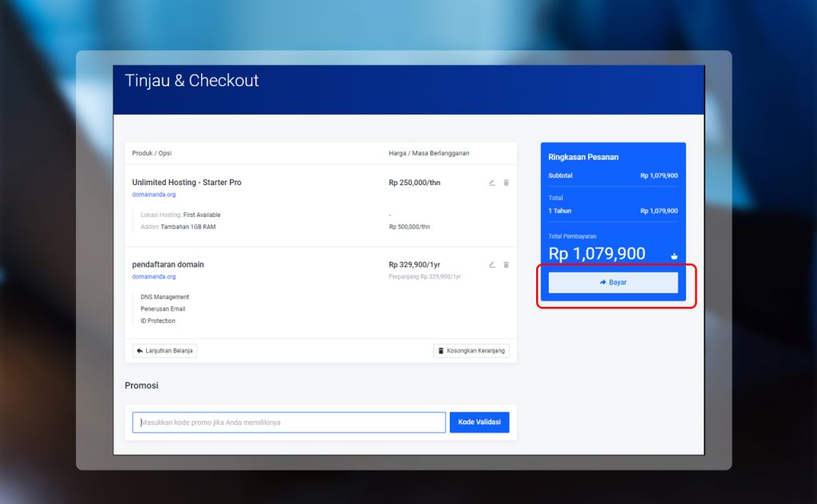
Task: Click the ID Protection feature line
Action: (158, 321)
